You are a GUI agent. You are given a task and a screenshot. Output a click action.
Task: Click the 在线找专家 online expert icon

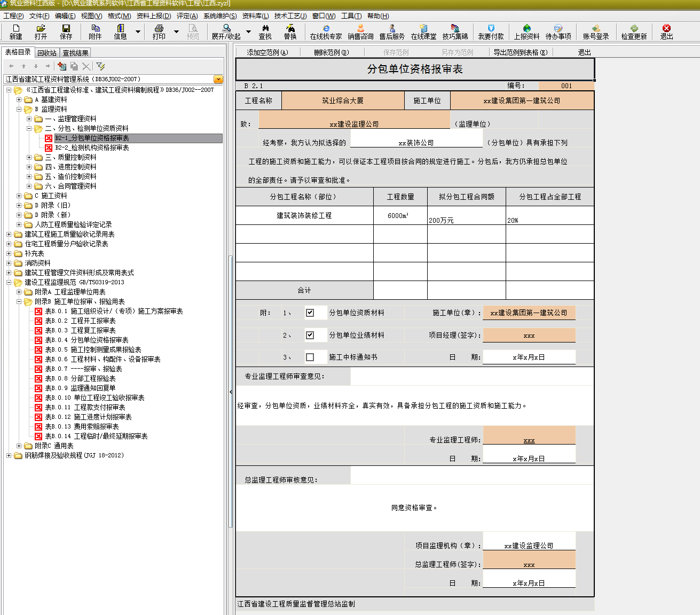click(326, 32)
